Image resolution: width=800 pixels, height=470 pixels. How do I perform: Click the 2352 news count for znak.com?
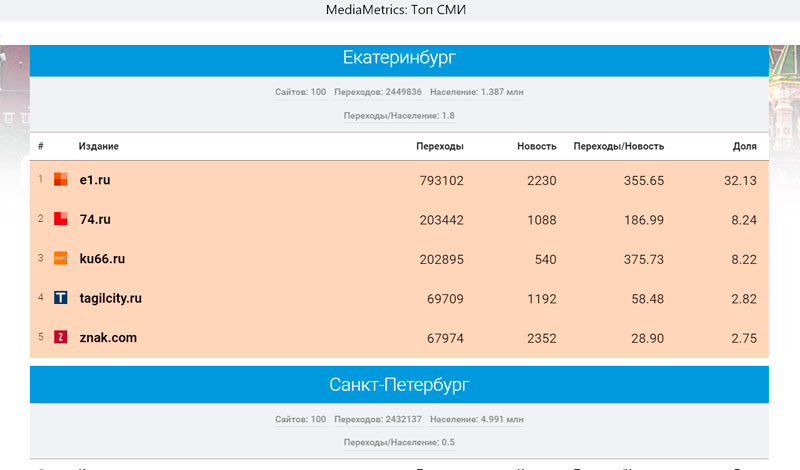(542, 338)
